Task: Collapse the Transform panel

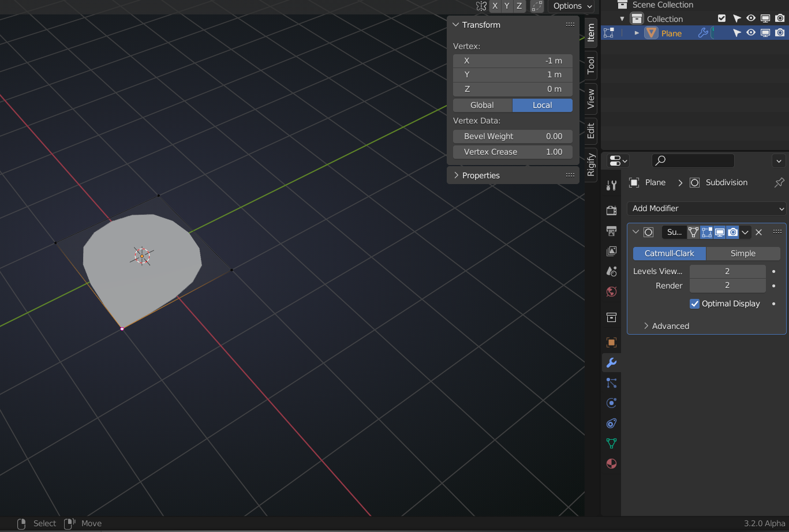Action: click(x=455, y=25)
